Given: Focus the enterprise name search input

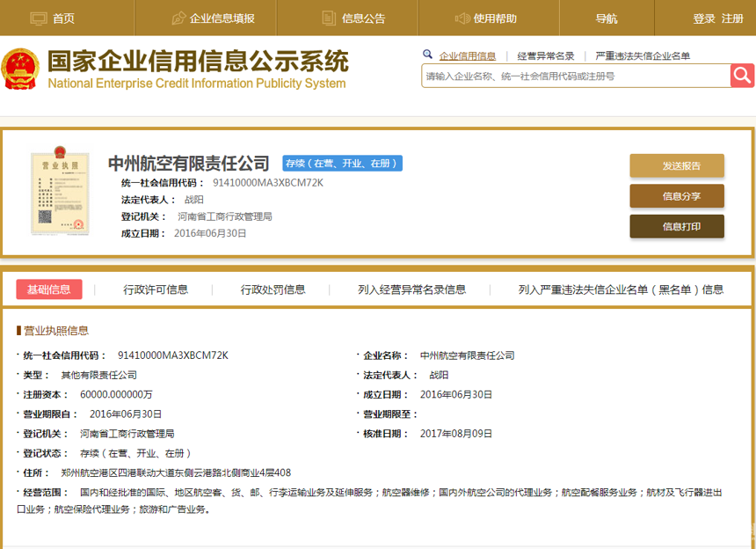Looking at the screenshot, I should 576,76.
